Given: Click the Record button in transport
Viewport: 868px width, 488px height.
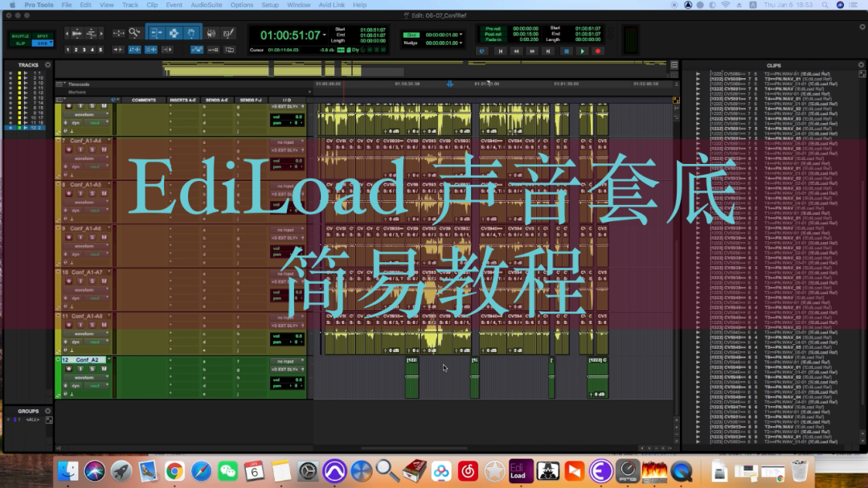Looking at the screenshot, I should coord(598,51).
